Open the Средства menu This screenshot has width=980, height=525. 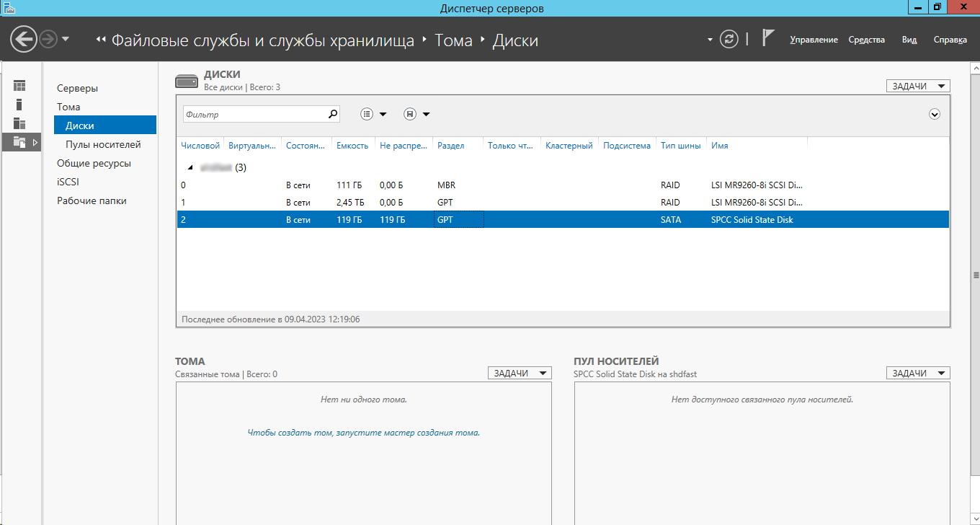point(866,40)
